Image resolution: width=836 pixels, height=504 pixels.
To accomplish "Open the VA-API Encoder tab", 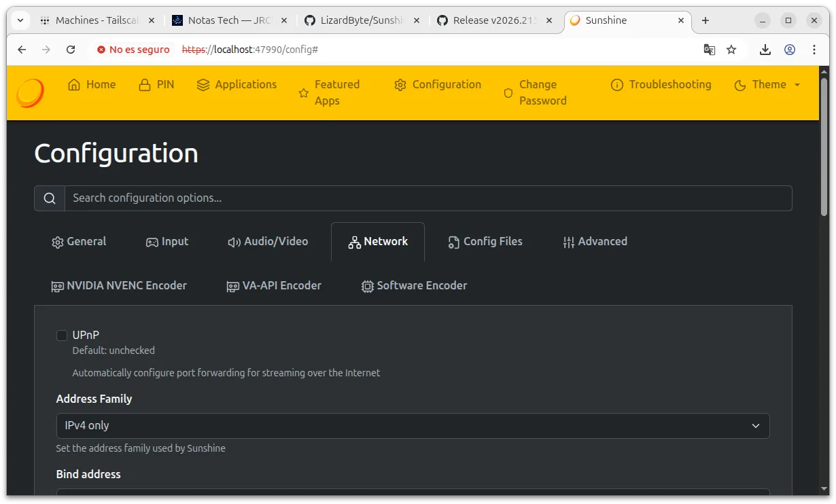I will coord(274,286).
